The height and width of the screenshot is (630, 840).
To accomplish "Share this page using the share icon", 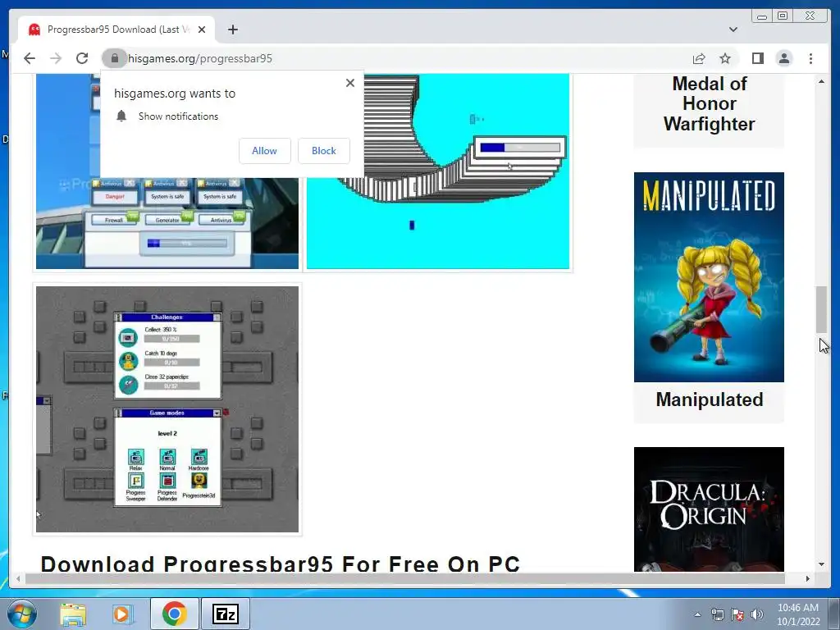I will tap(699, 58).
